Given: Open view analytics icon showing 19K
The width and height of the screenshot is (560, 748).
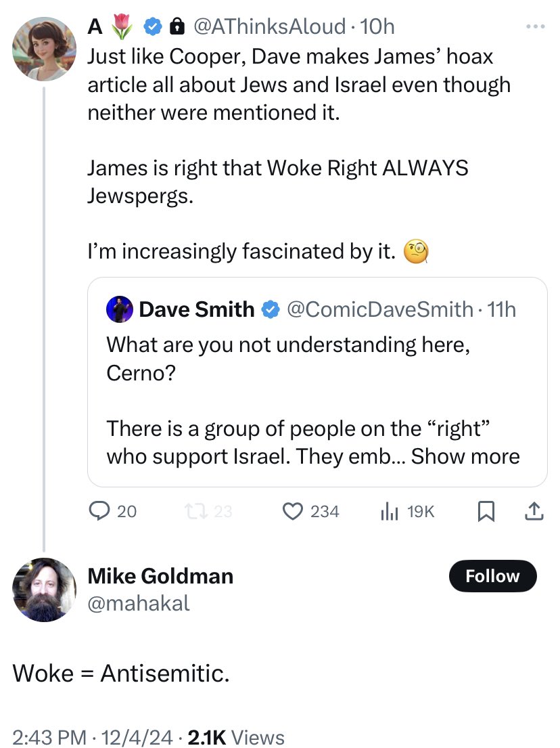Looking at the screenshot, I should point(389,512).
